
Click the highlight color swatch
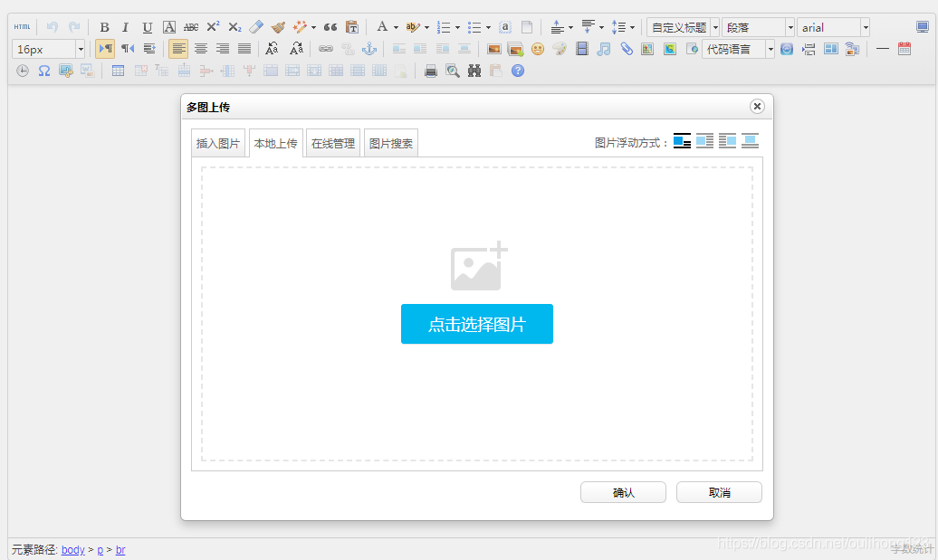point(413,27)
